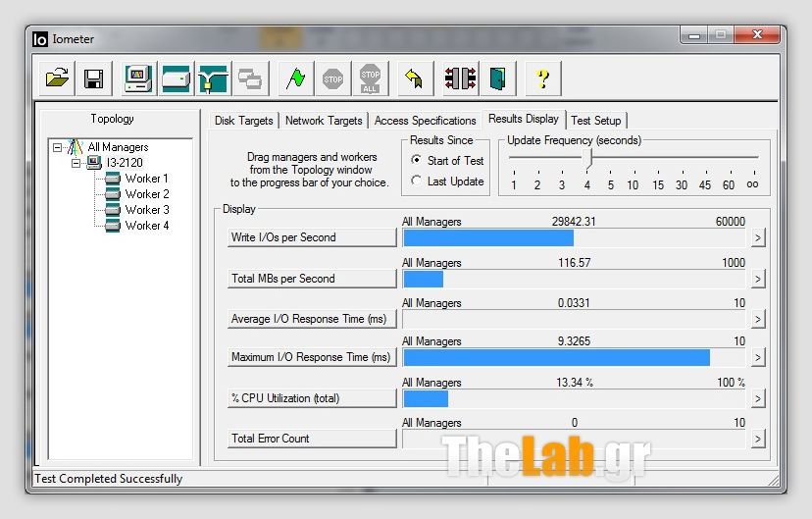Open About Iometer question mark icon
Viewport: 812px width, 519px height.
(x=542, y=78)
